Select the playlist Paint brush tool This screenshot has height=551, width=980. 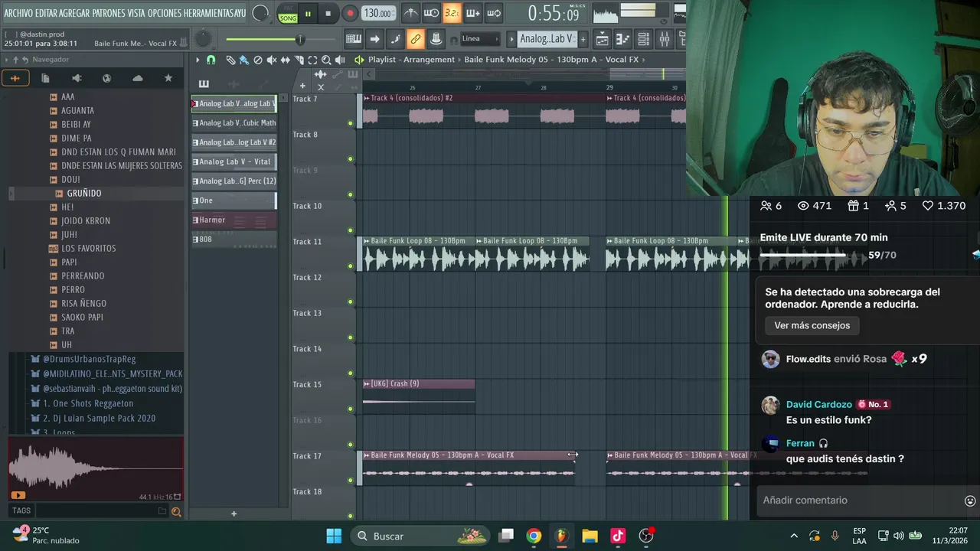click(x=243, y=60)
